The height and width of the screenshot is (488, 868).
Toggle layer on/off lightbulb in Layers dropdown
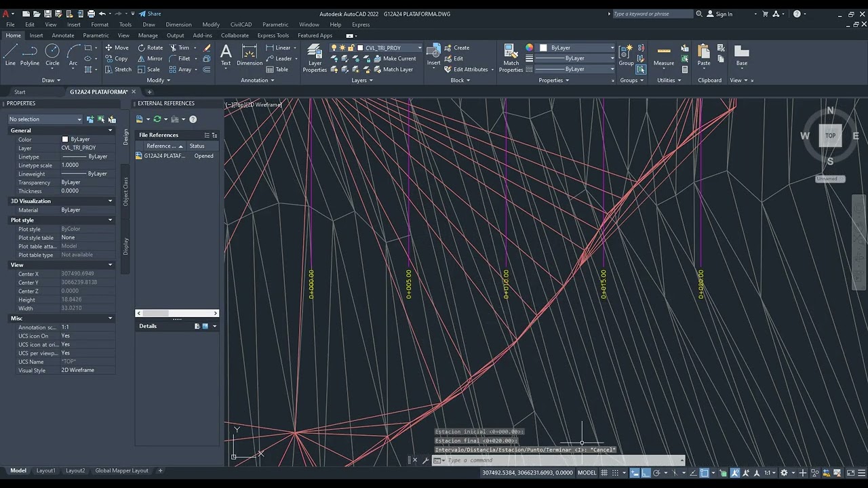tap(334, 47)
